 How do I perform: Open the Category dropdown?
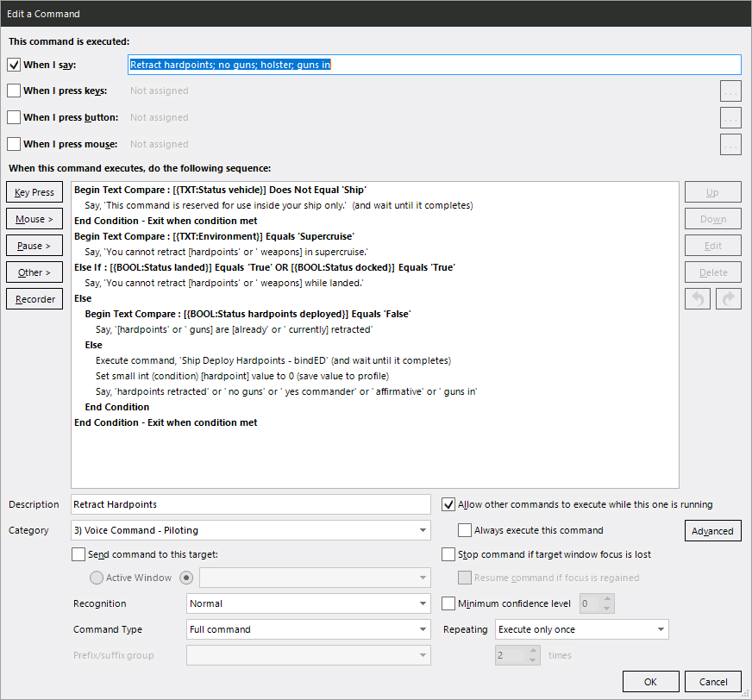pyautogui.click(x=250, y=530)
